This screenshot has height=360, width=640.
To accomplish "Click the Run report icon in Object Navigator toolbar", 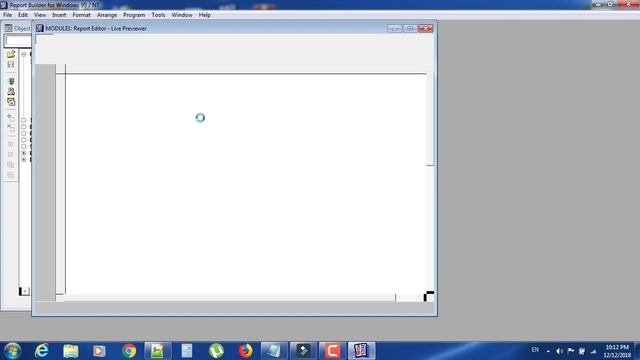I will (x=11, y=81).
